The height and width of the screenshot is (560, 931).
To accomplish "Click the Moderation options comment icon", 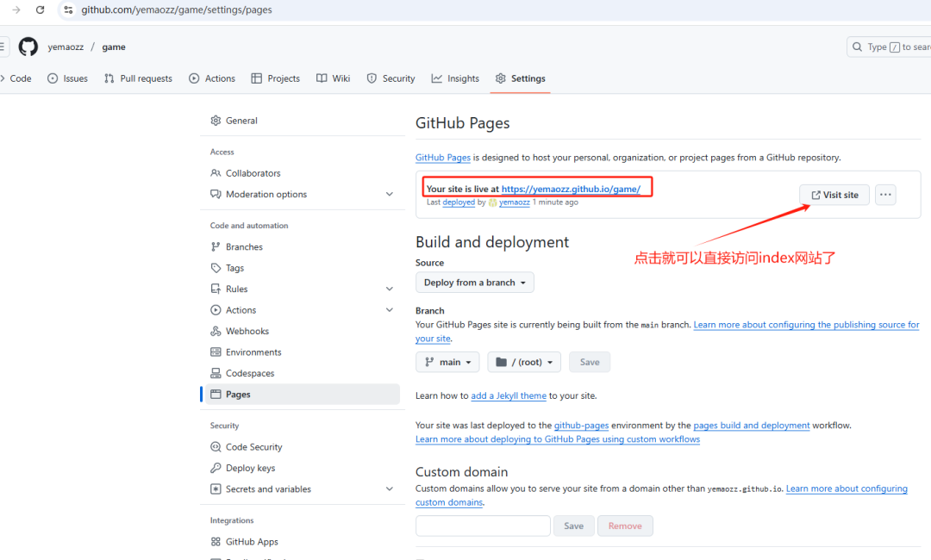I will (x=216, y=194).
